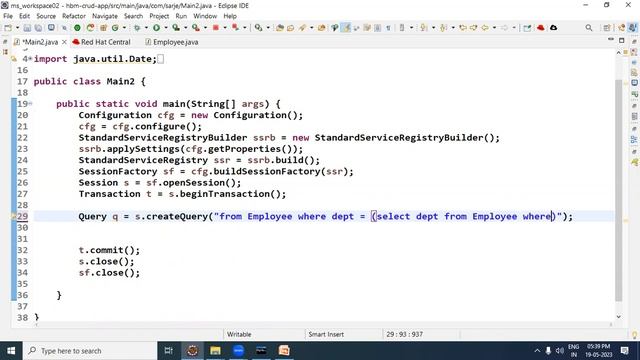Screen dimensions: 640x360
Task: Select the Java perspective icon
Action: 633,28
